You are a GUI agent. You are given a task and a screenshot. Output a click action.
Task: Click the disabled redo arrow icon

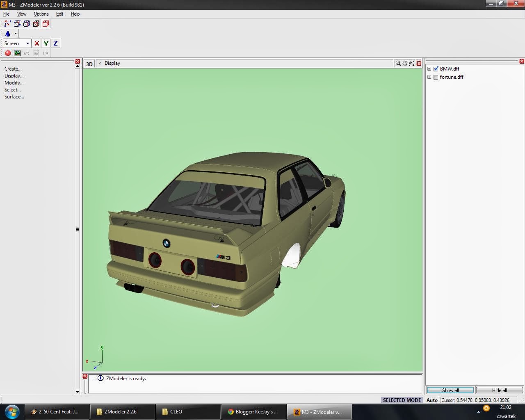(x=46, y=53)
